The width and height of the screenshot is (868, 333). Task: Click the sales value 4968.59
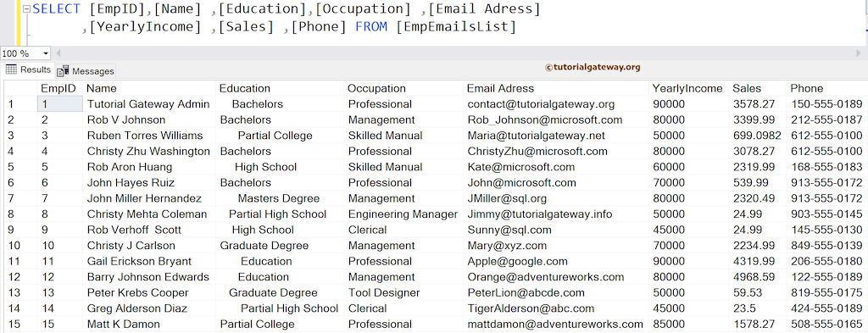pyautogui.click(x=757, y=277)
